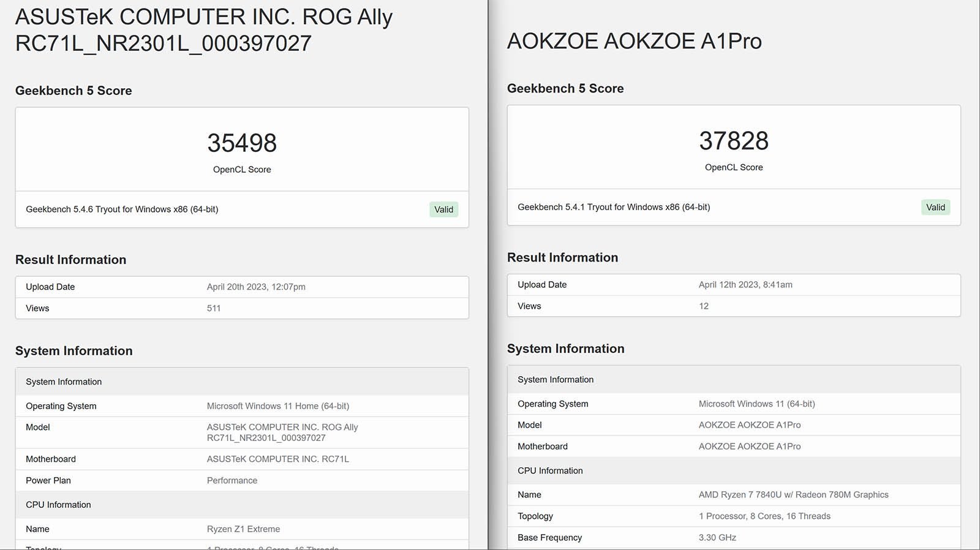Click the Valid badge in AOKZOE A1Pro result
Image resolution: width=980 pixels, height=550 pixels.
click(x=935, y=207)
